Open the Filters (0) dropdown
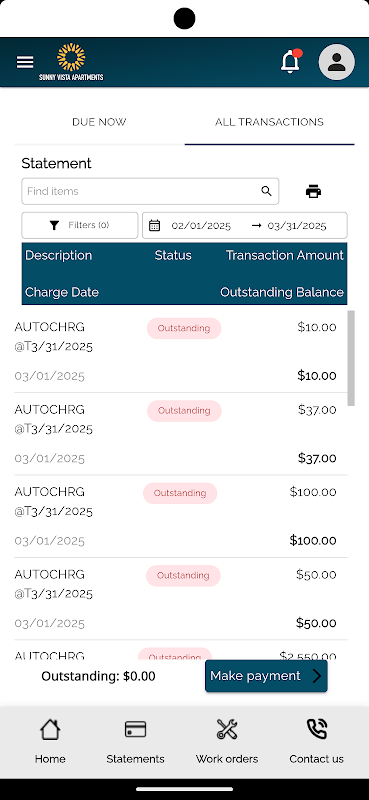 pyautogui.click(x=80, y=226)
